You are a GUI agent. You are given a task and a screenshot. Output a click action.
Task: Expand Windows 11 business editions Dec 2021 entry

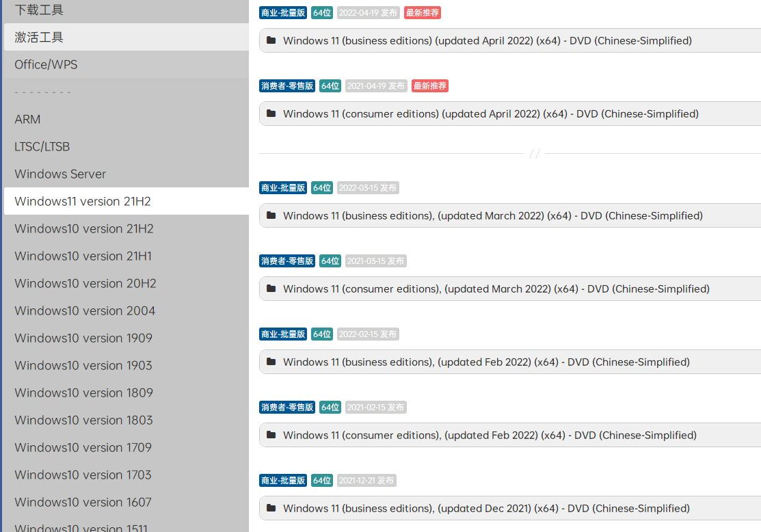point(510,508)
